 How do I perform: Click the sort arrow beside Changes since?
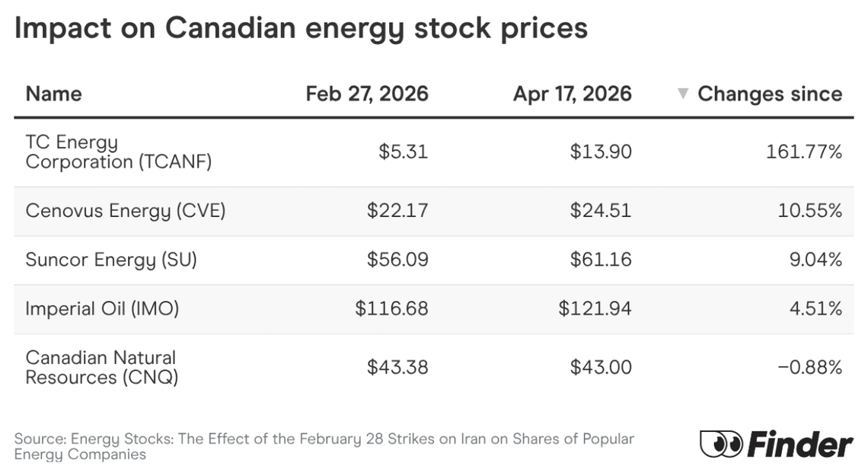tap(683, 94)
